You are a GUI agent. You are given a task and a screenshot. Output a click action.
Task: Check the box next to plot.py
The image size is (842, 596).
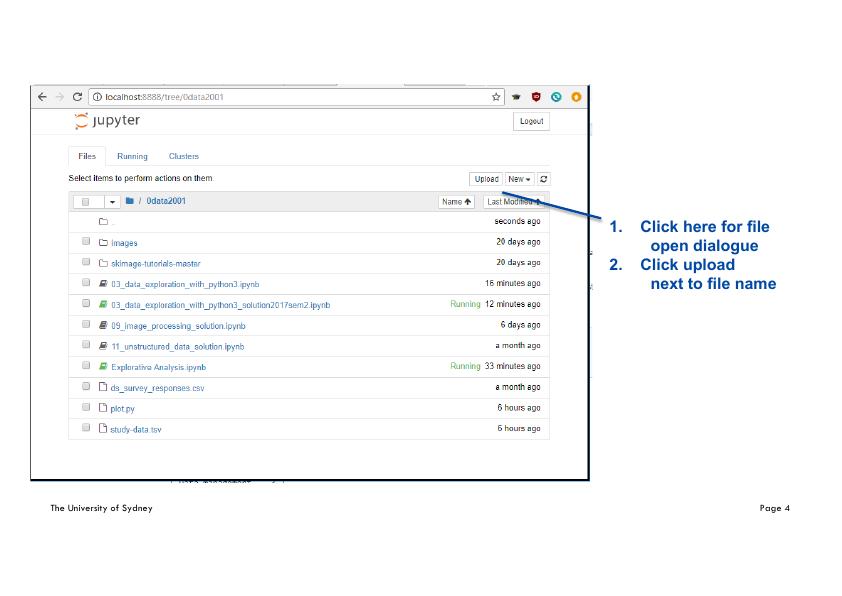pyautogui.click(x=86, y=408)
